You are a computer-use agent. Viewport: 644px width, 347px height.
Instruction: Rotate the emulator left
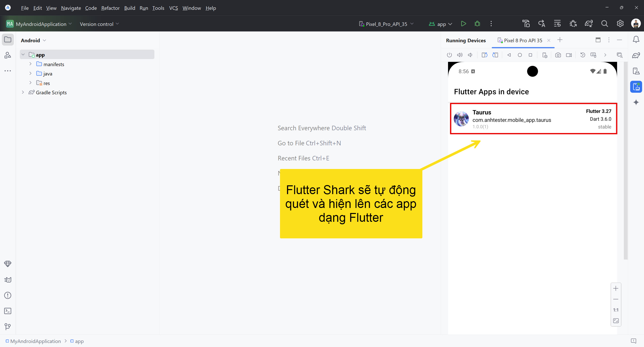(x=485, y=55)
